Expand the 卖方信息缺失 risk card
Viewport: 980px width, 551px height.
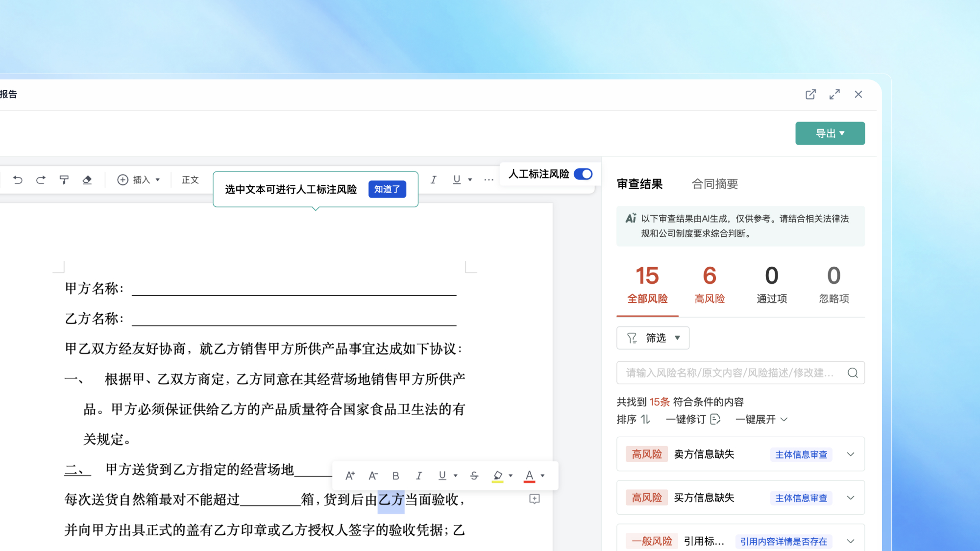(x=851, y=454)
